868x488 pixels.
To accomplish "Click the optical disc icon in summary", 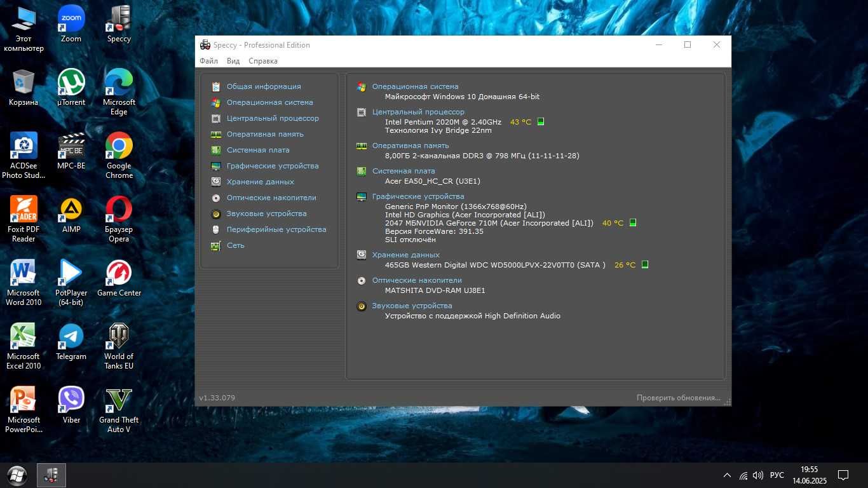I will 362,280.
